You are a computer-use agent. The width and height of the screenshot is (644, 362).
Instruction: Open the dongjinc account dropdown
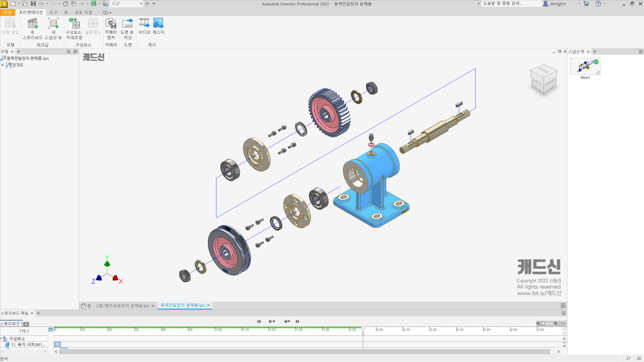click(579, 4)
